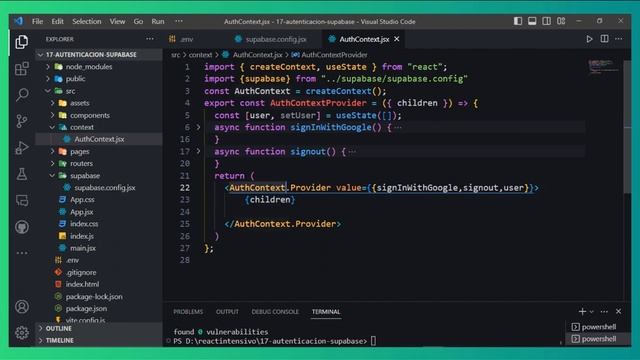This screenshot has width=640, height=360.
Task: Expand the components folder
Action: click(x=52, y=115)
